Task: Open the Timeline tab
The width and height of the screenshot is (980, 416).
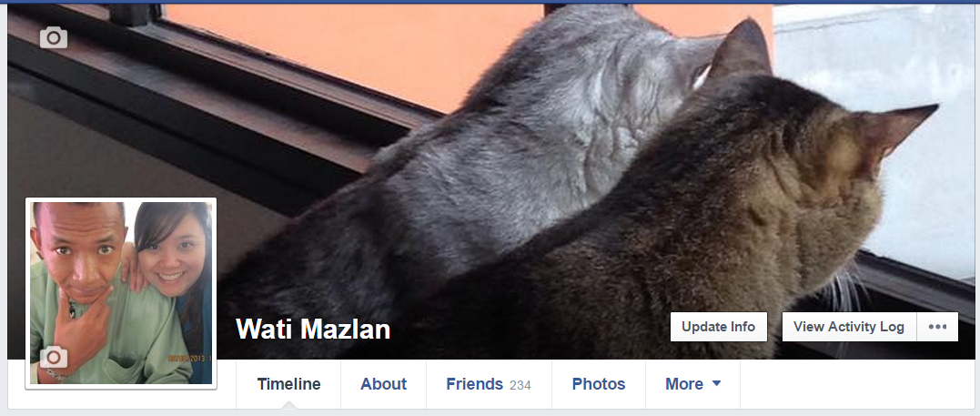Action: click(288, 384)
